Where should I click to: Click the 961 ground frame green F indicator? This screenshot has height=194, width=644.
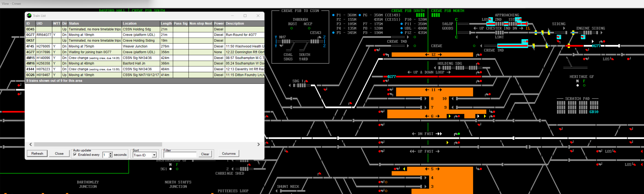[177, 169]
